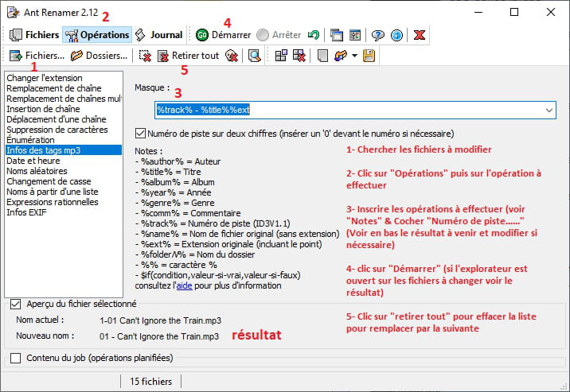Quit via the red X toolbar icon
Screen dimensions: 570x392
coord(419,35)
